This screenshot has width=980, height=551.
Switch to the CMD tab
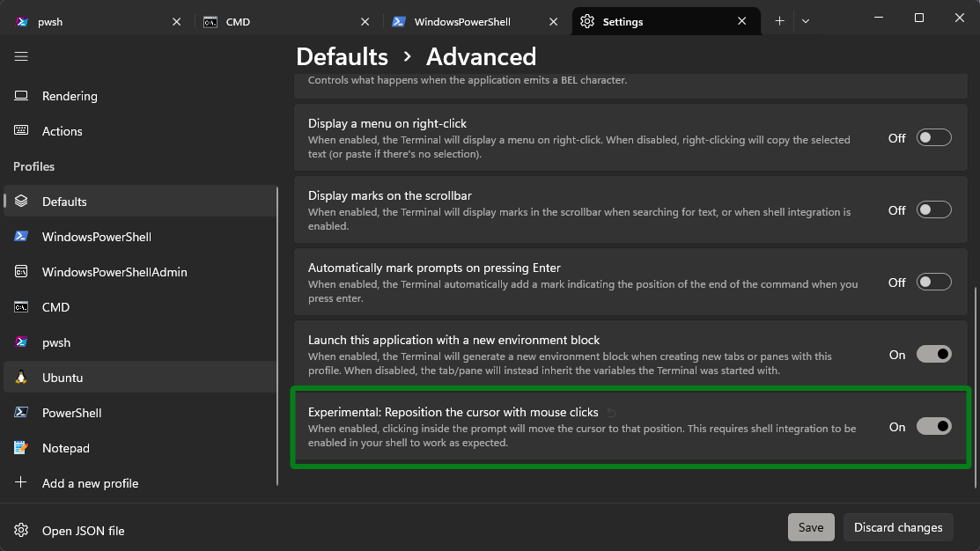coord(288,22)
